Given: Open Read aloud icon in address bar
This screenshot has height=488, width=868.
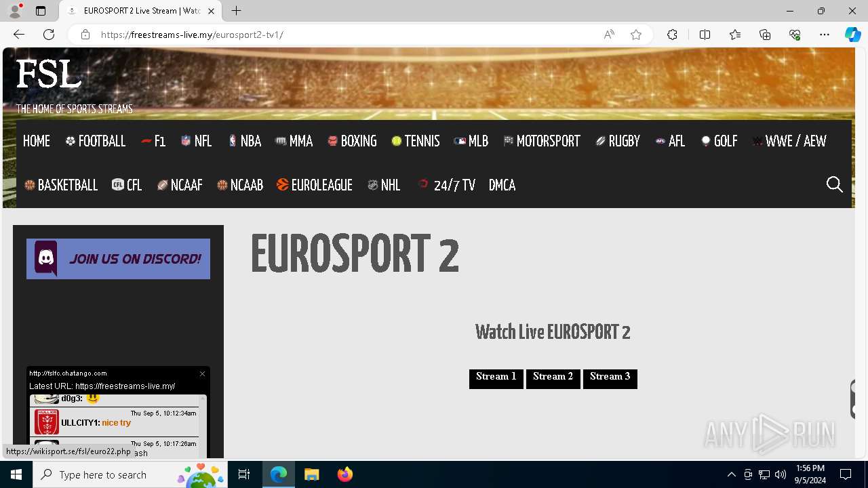Looking at the screenshot, I should [x=609, y=35].
